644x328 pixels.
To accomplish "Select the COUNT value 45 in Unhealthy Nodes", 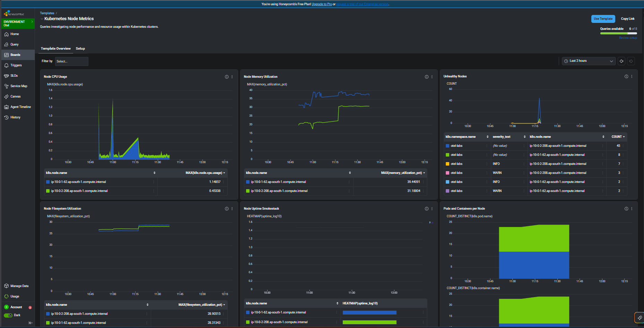I will (x=618, y=146).
